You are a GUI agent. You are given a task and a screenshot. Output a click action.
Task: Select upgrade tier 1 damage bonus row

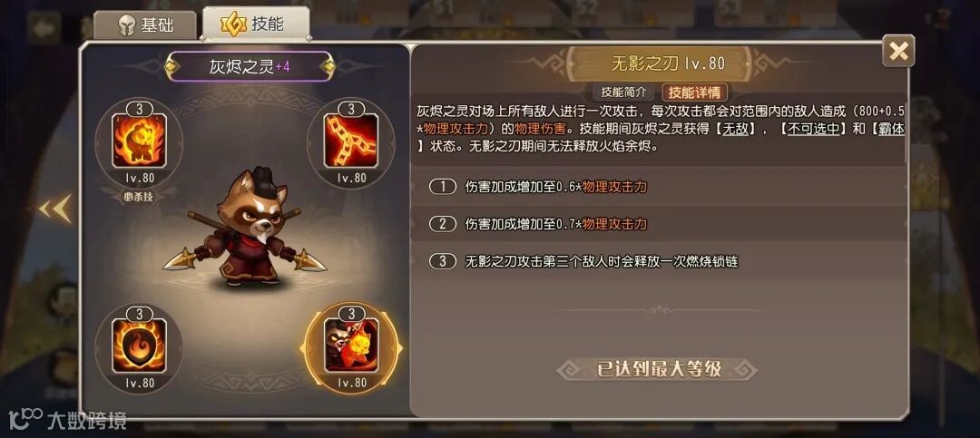660,187
